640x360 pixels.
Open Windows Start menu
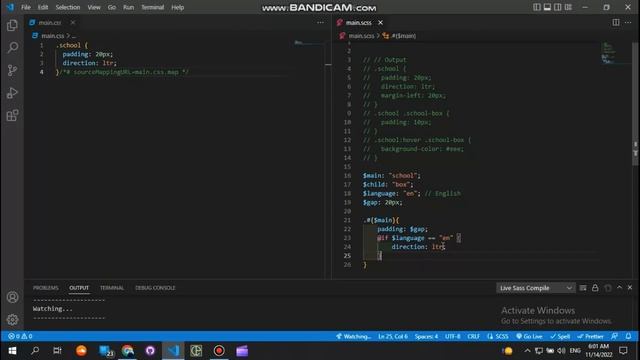12,351
